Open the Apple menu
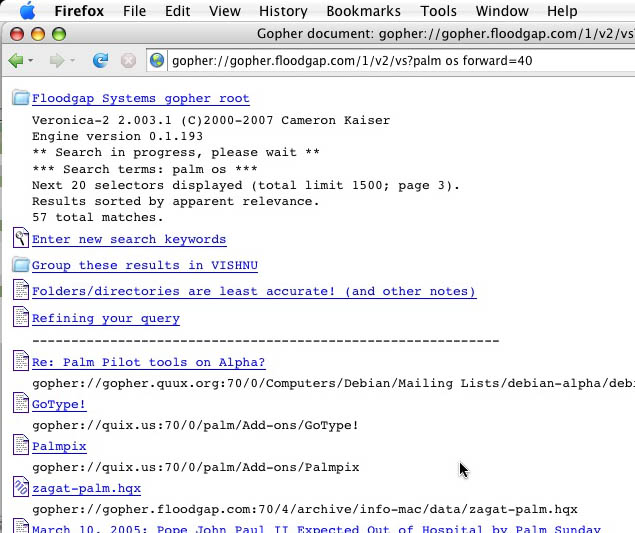 click(27, 11)
